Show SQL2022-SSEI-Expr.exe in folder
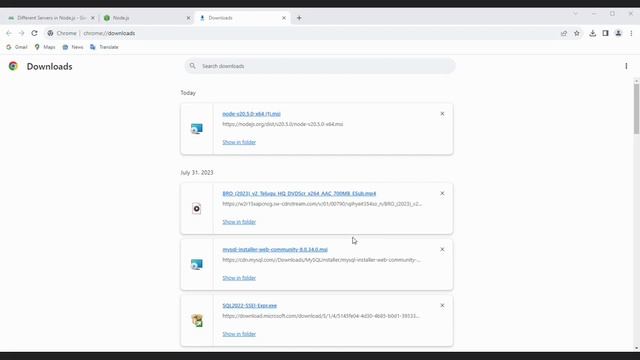 click(x=239, y=334)
